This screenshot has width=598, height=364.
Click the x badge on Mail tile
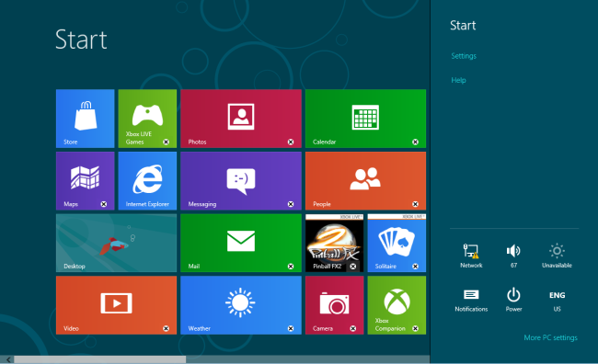(x=291, y=266)
